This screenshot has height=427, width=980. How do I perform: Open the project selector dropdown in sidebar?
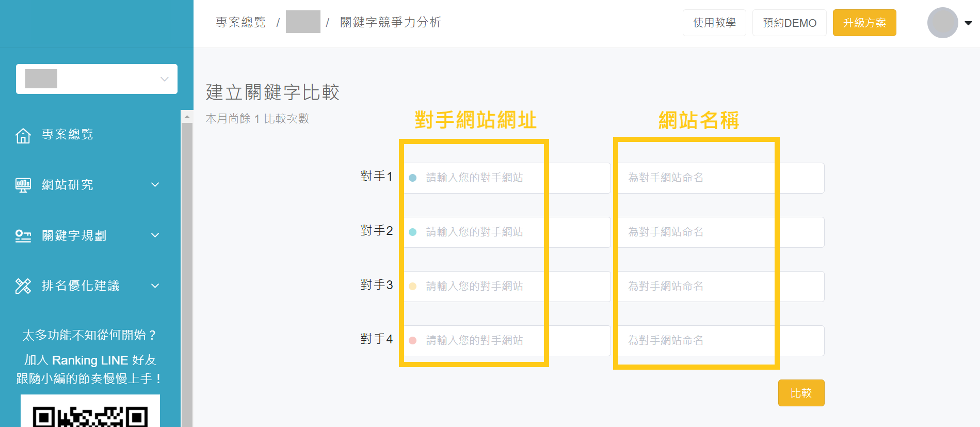click(97, 79)
